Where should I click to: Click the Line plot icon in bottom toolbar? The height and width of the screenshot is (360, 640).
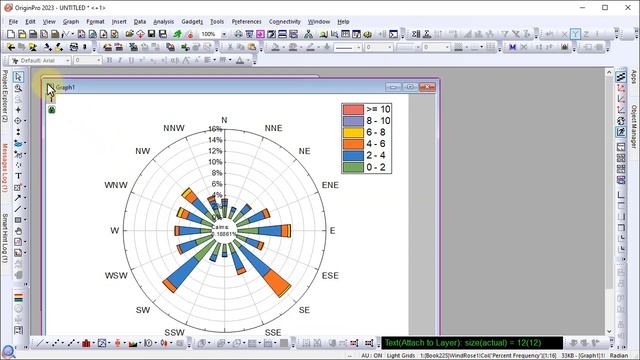tap(40, 343)
